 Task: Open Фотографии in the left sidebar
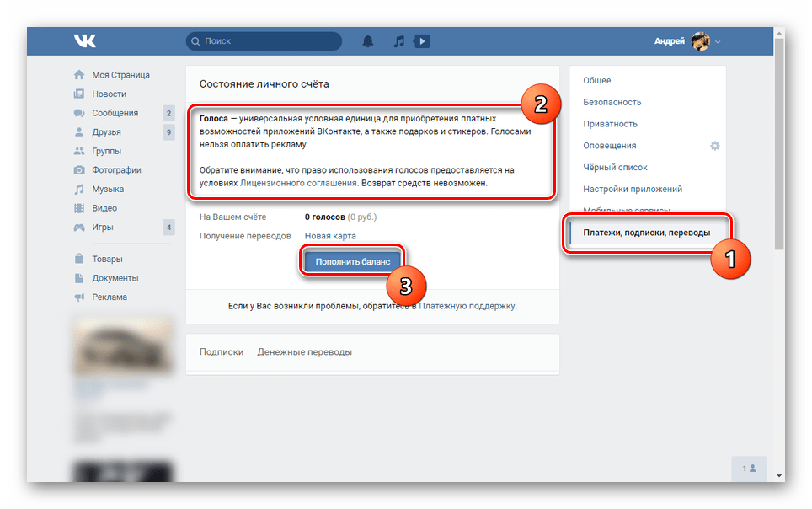coord(116,170)
